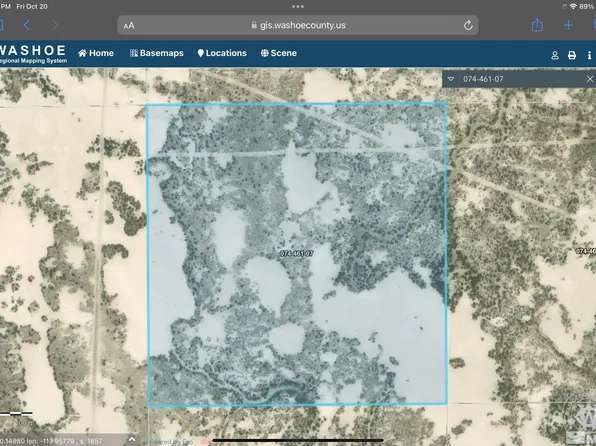Tap the 89% battery indicator
This screenshot has width=596, height=446.
[586, 6]
